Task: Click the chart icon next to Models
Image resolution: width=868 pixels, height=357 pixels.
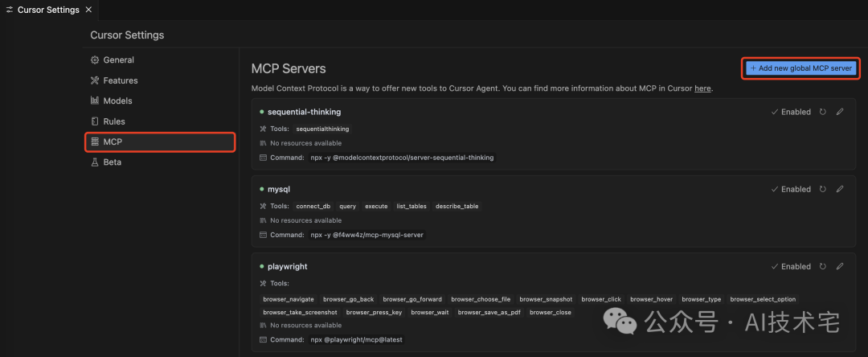Action: click(x=95, y=101)
